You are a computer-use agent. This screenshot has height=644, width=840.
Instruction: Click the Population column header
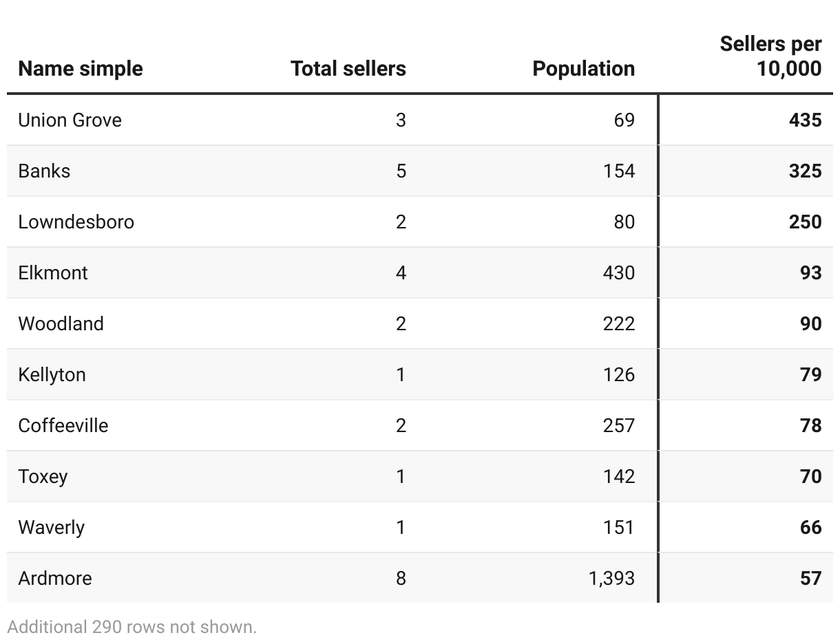pos(583,69)
